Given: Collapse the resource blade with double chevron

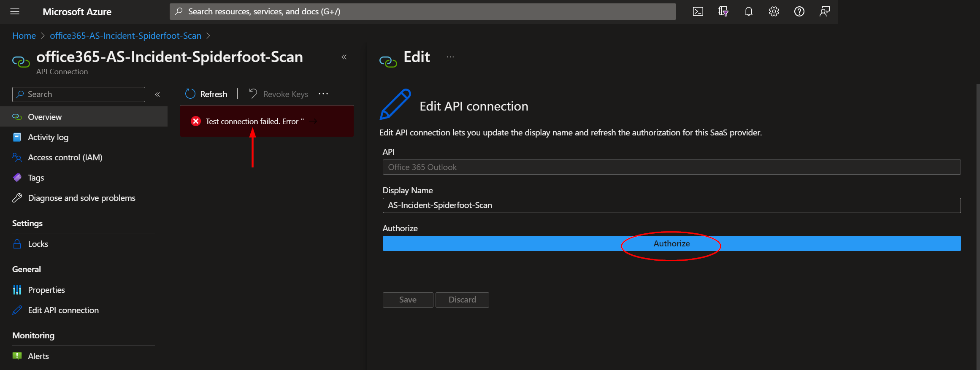Looking at the screenshot, I should point(344,57).
